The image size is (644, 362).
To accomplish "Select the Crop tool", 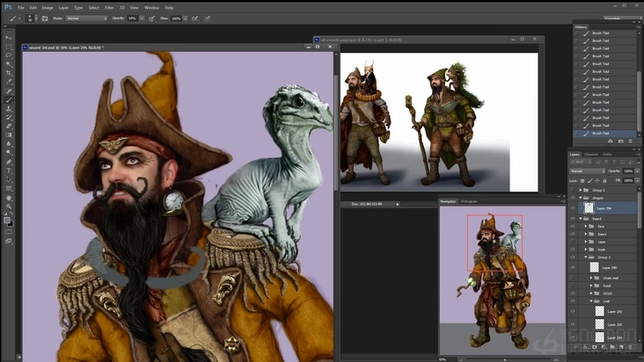I will [x=9, y=73].
